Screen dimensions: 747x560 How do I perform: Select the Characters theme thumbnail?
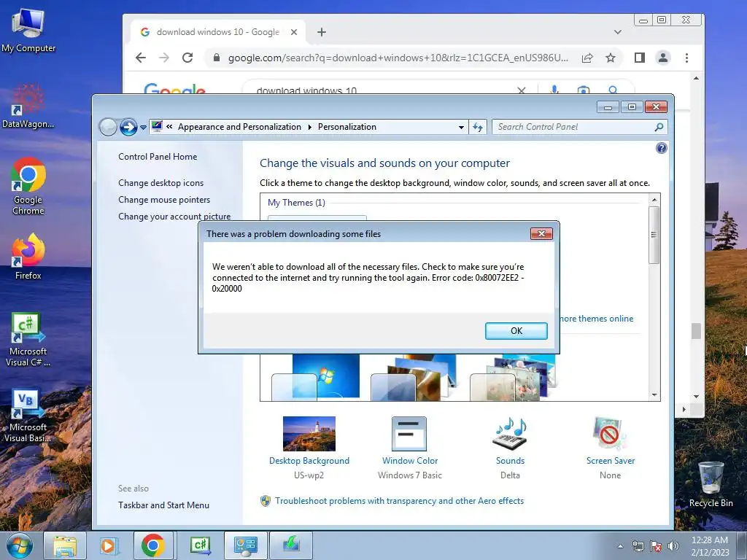click(x=513, y=376)
